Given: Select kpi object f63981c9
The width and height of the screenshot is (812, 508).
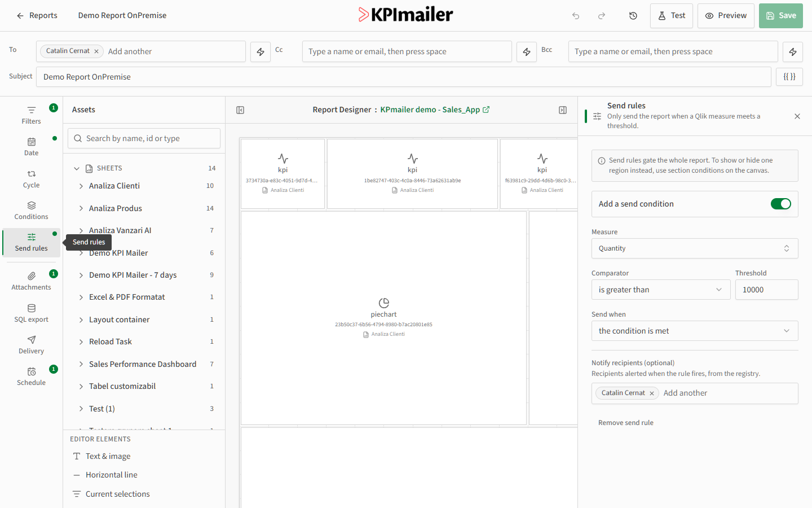Looking at the screenshot, I should pyautogui.click(x=539, y=174).
